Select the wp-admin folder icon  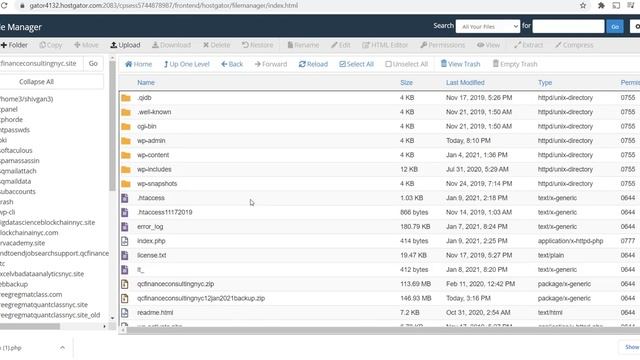point(126,141)
